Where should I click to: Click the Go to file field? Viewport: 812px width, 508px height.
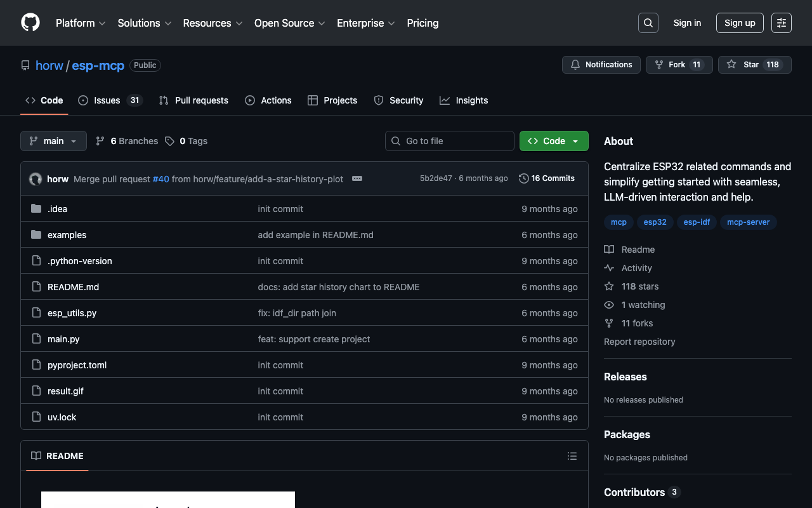tap(449, 141)
